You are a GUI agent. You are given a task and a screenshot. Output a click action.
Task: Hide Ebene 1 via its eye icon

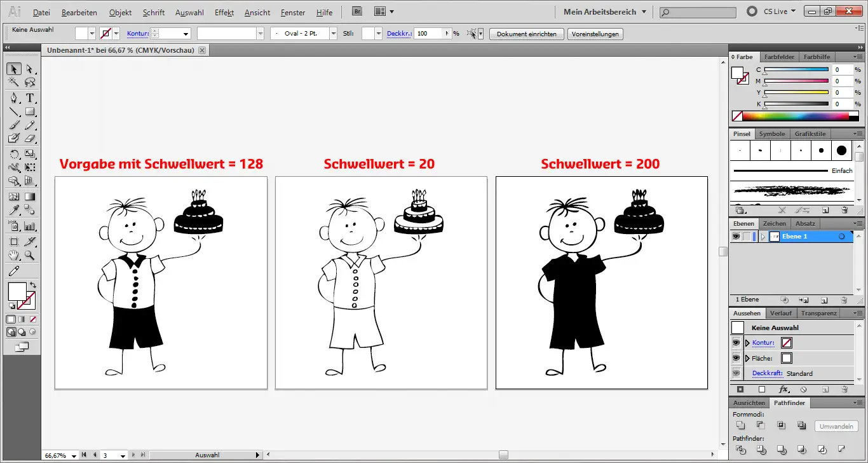pos(736,237)
